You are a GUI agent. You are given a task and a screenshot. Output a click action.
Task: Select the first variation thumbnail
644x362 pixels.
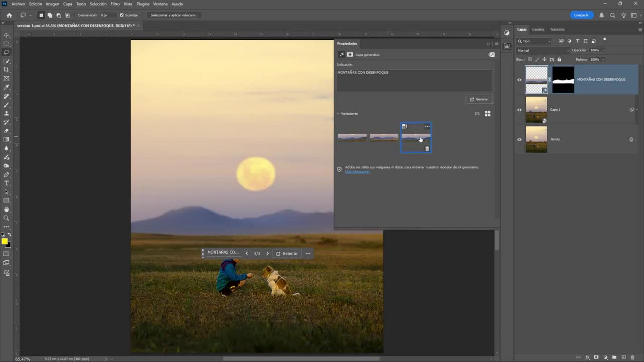coord(352,137)
